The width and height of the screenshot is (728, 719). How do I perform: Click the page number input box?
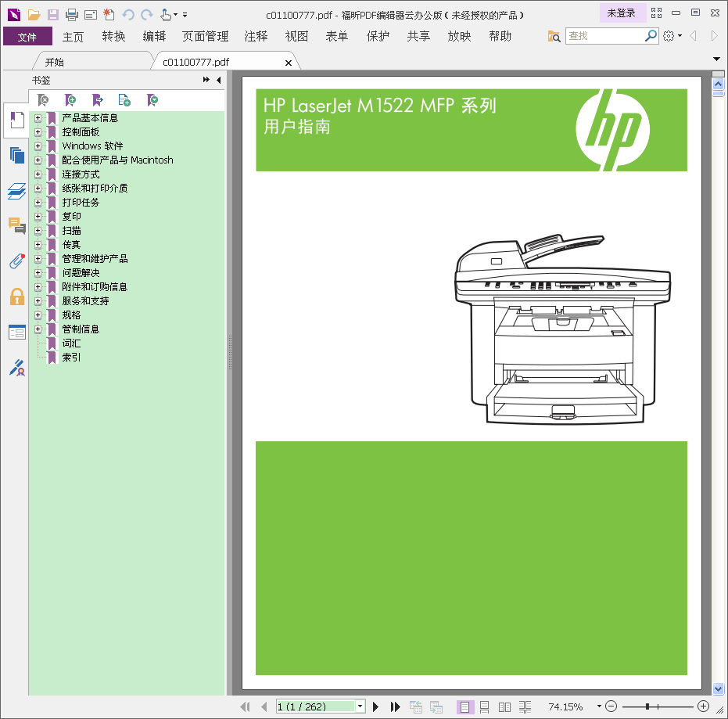[316, 706]
